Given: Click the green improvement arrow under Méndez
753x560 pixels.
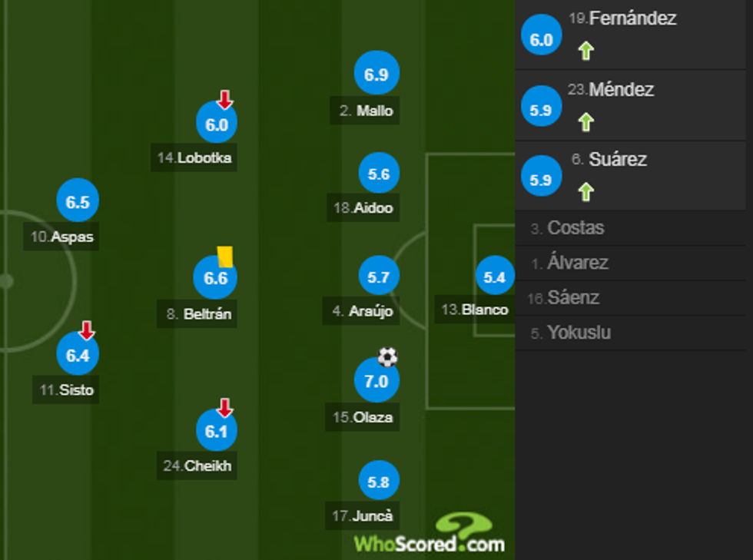Looking at the screenshot, I should click(586, 121).
